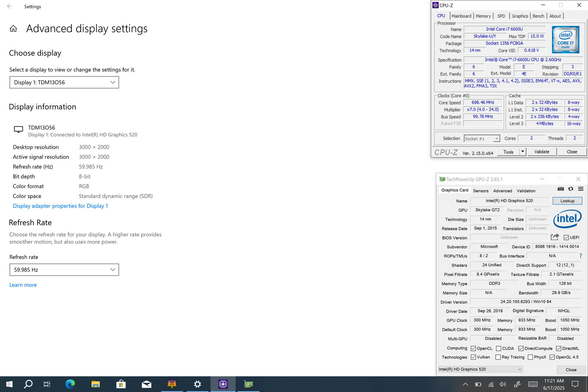Open File Explorer from the taskbar
The image size is (588, 392).
[96, 384]
